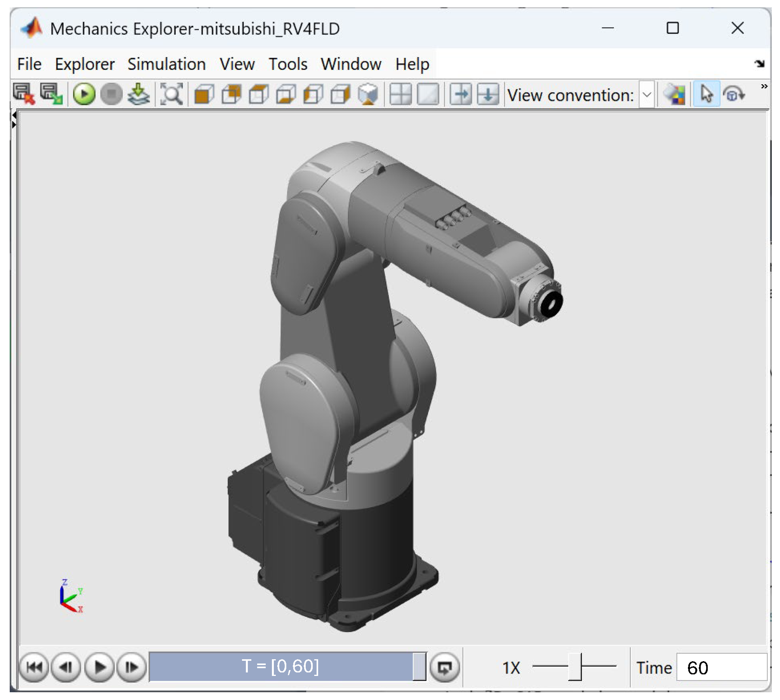Rewind animation to the start

click(34, 667)
